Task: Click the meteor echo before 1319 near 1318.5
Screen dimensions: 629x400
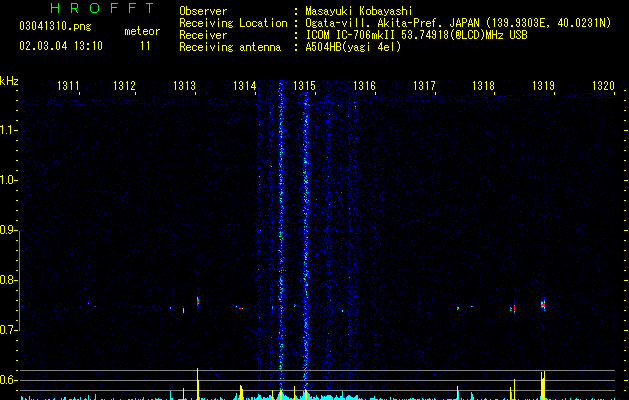Action: point(514,308)
